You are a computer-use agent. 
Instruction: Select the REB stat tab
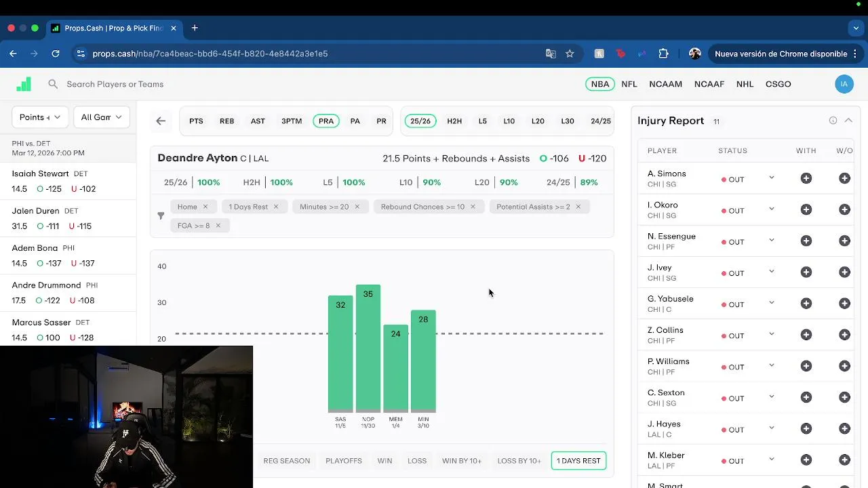point(227,121)
